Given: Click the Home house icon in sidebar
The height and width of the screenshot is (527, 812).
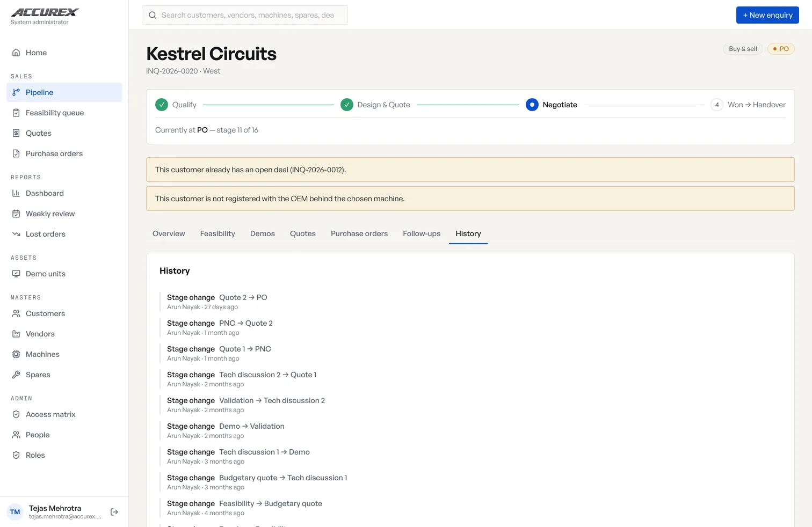Looking at the screenshot, I should click(16, 53).
